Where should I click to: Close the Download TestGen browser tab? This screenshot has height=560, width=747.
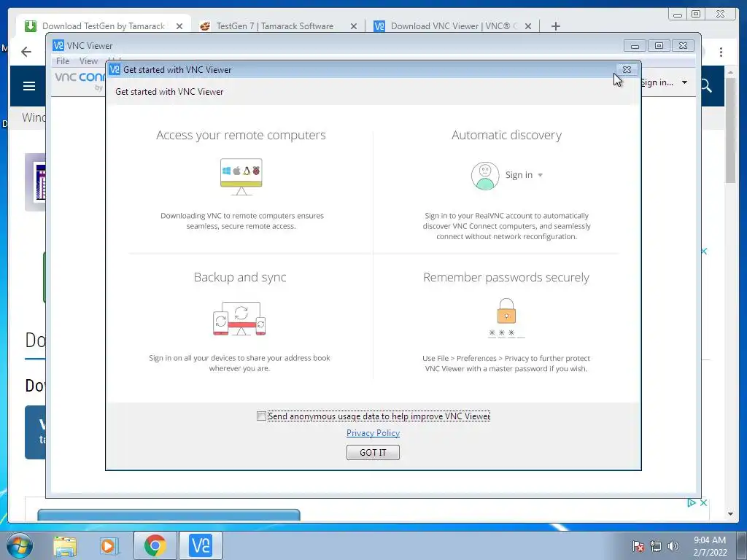(179, 26)
